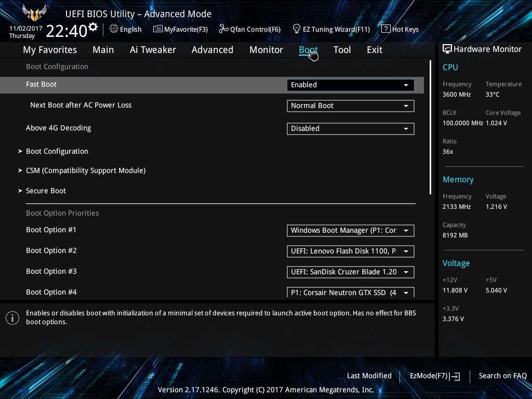Open the Boot Option #4 dropdown
Image resolution: width=532 pixels, height=399 pixels.
[x=351, y=292]
